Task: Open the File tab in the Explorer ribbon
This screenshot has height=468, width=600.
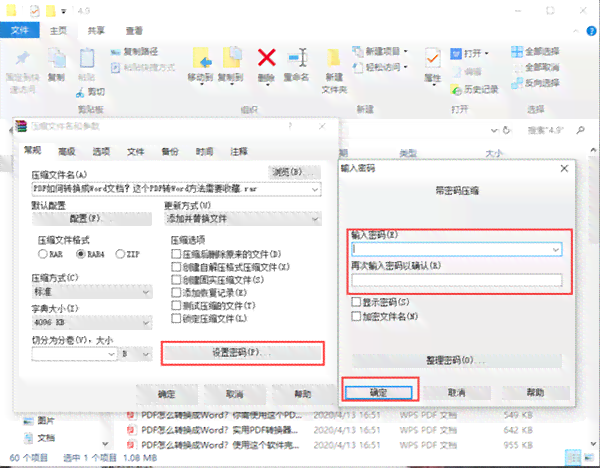Action: (20, 31)
